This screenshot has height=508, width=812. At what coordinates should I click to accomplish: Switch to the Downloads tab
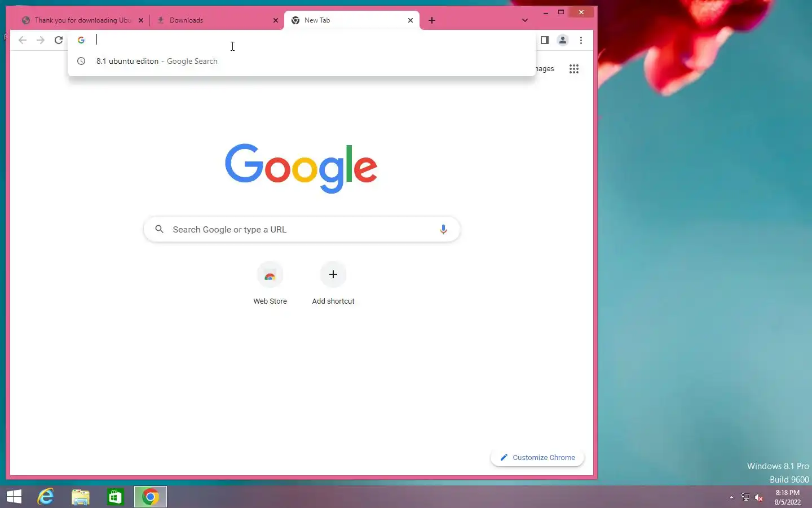[217, 20]
